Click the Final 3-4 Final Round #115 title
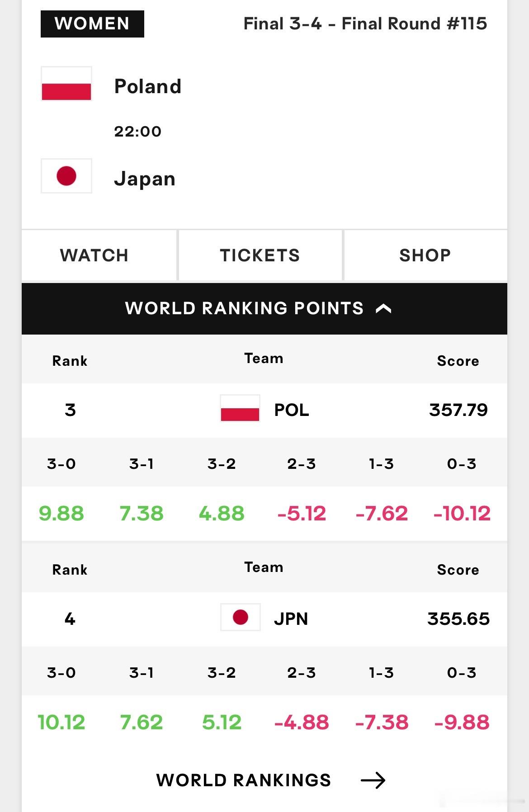Viewport: 529px width, 812px height. point(365,24)
